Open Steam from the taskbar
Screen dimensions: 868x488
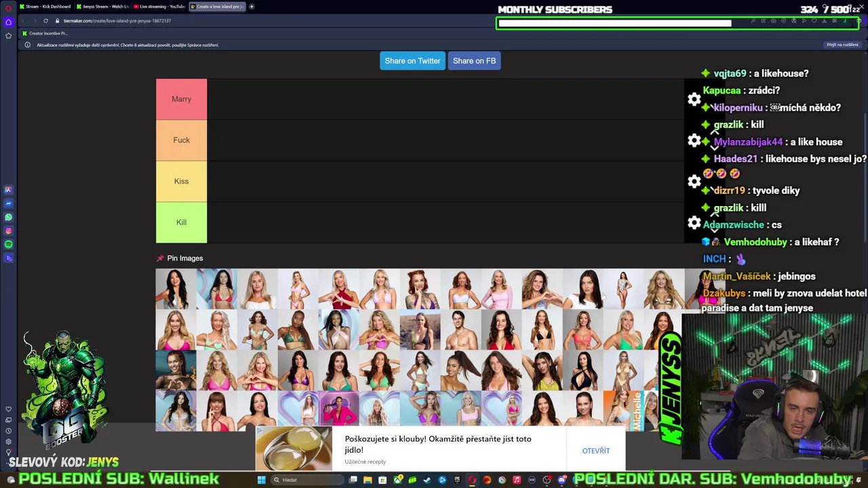coord(427,480)
